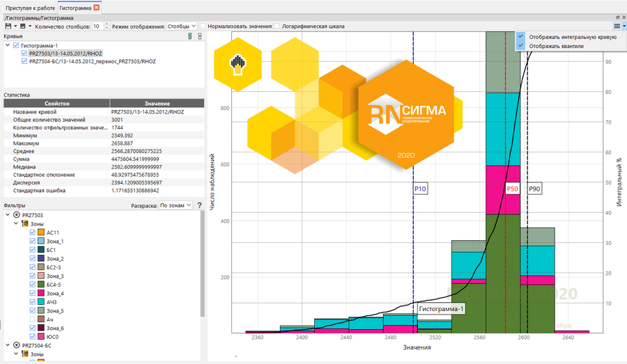
Task: Click the PRZ7503 well icon in filters
Action: tap(16, 215)
